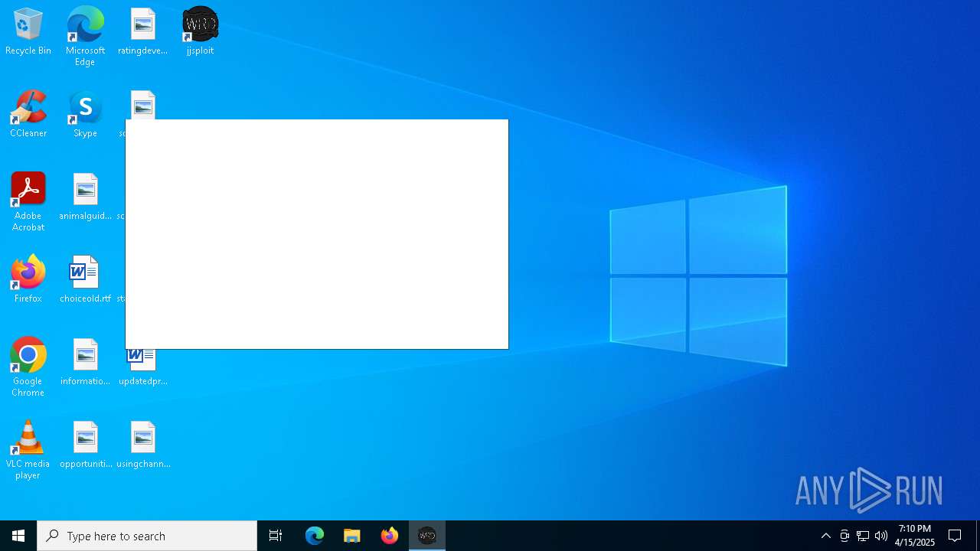Open the Skype desktop shortcut
980x551 pixels.
point(85,115)
